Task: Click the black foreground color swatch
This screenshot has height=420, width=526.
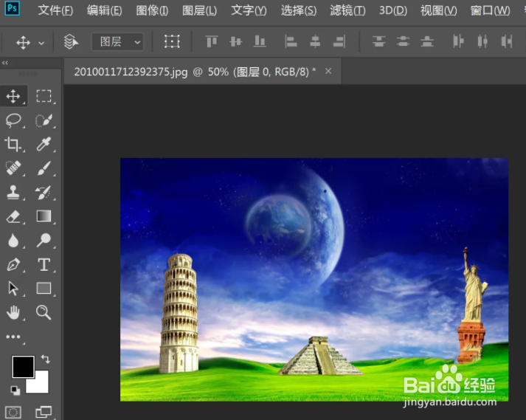Action: point(23,367)
